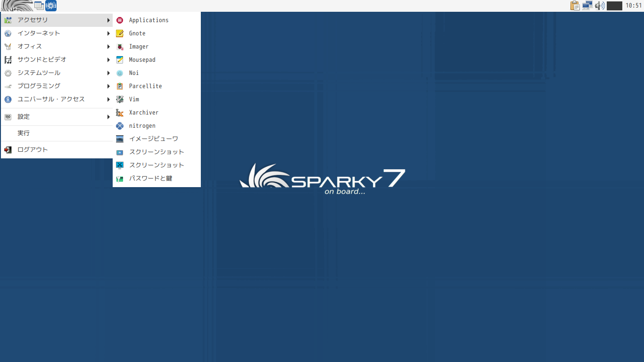Screen dimensions: 644x362
Task: Expand the システムツール submenu arrow
Action: [108, 73]
